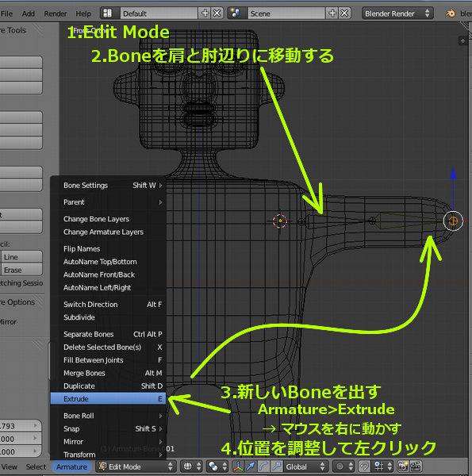
Task: Select AutoName Left/Right
Action: pyautogui.click(x=109, y=287)
